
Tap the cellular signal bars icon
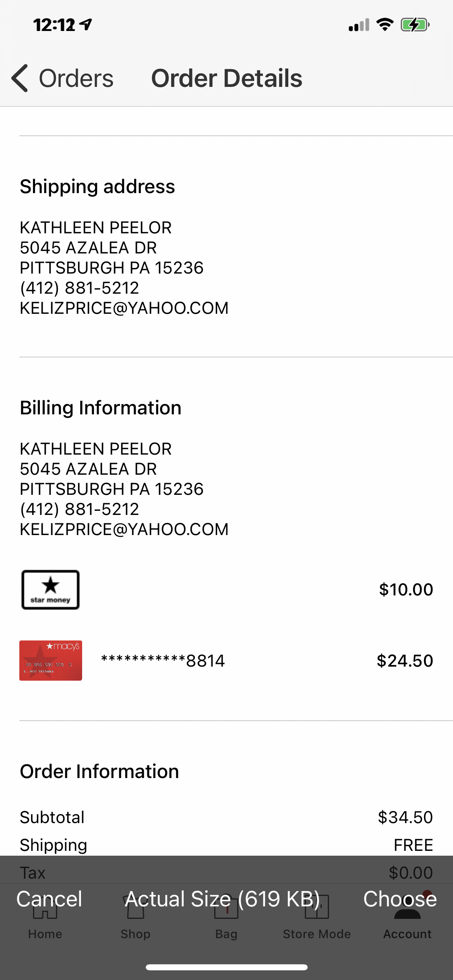(359, 25)
